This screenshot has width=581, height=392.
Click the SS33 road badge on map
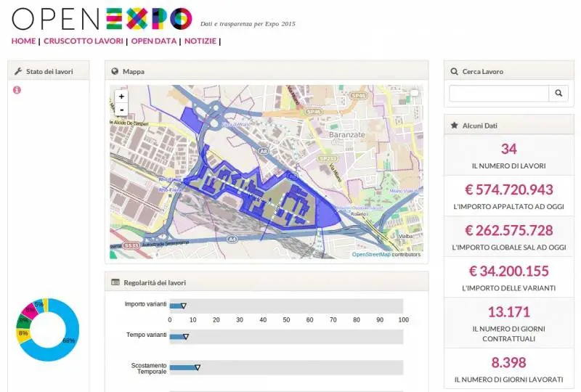131,245
